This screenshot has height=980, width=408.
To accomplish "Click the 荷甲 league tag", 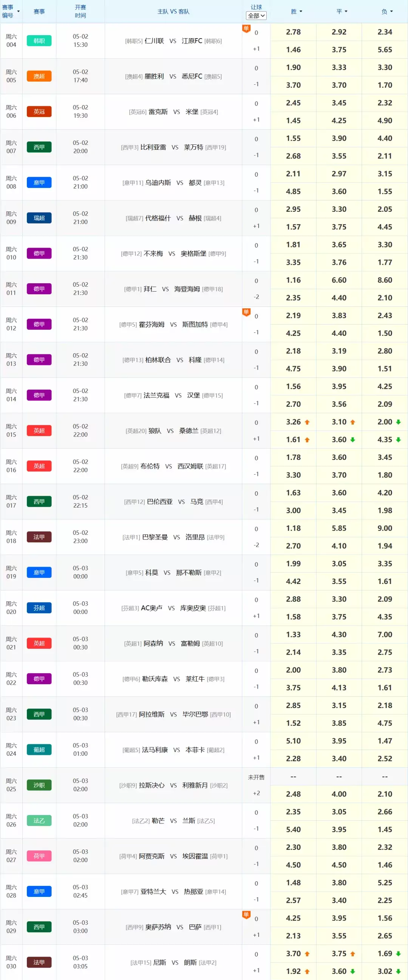I will 39,856.
